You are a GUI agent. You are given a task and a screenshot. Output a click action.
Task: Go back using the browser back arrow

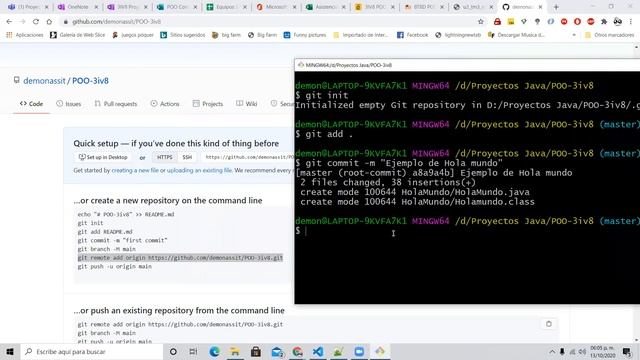point(9,22)
